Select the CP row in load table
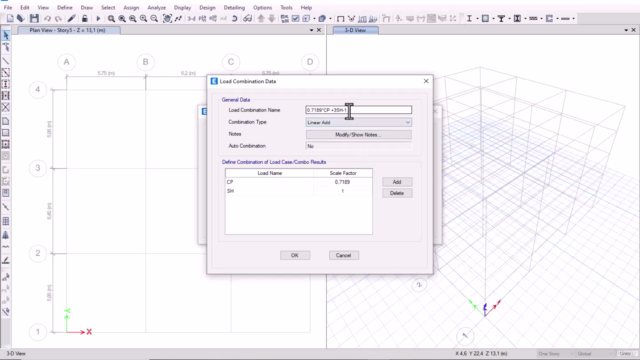Screen dimensions: 640x360 tap(298, 182)
